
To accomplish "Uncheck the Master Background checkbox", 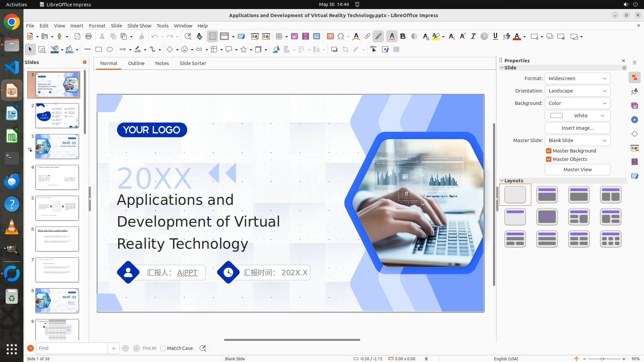I will [x=549, y=151].
